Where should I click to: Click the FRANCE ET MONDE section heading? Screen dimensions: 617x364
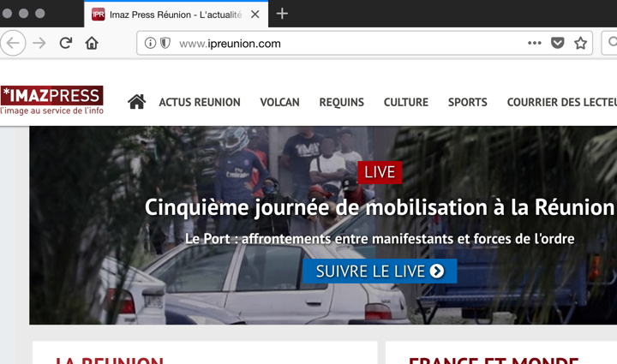494,360
